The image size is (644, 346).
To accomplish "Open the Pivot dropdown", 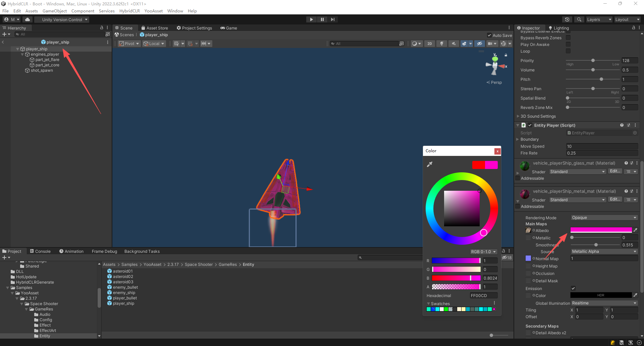I will point(129,44).
